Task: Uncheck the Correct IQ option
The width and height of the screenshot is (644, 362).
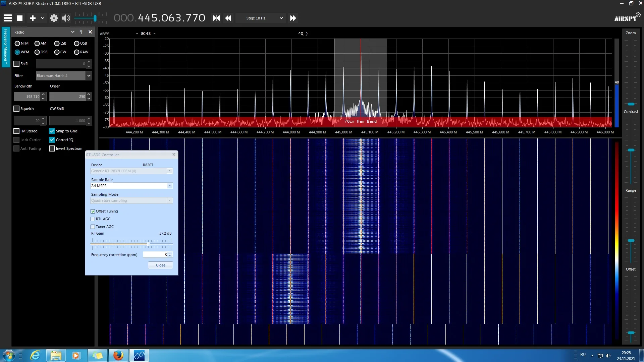Action: [x=52, y=140]
